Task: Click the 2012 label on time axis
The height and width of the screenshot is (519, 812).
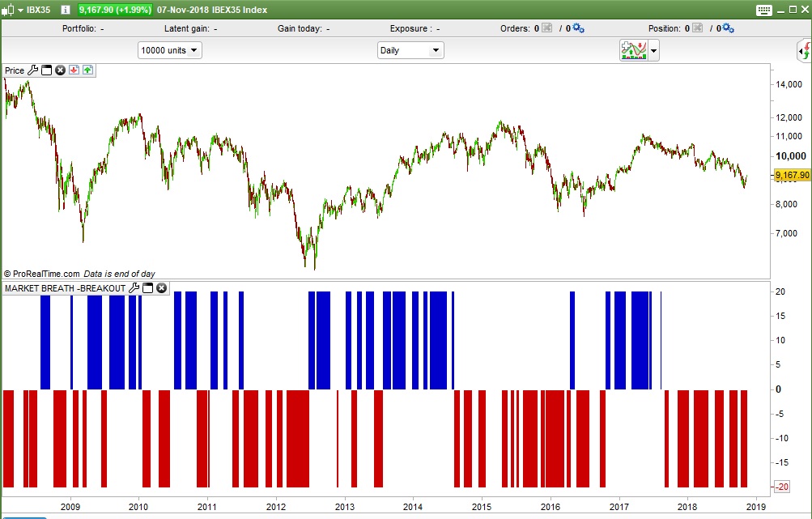Action: (276, 507)
